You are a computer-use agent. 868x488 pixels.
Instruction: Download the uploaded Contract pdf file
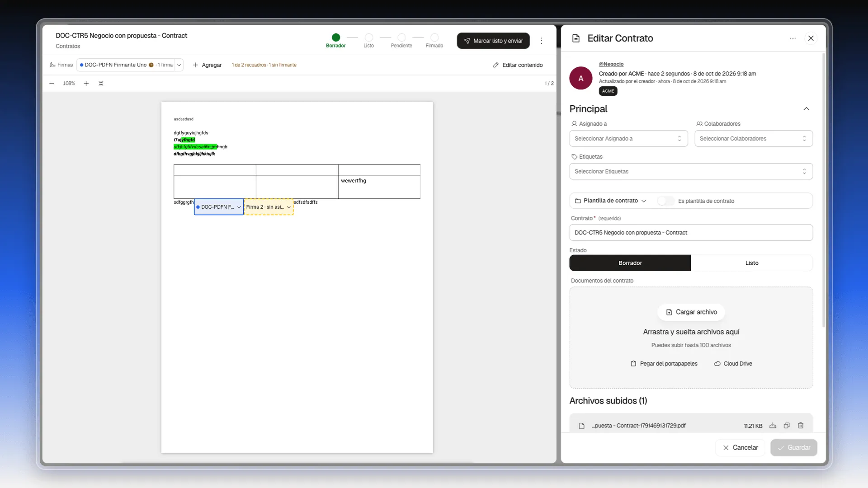coord(773,426)
